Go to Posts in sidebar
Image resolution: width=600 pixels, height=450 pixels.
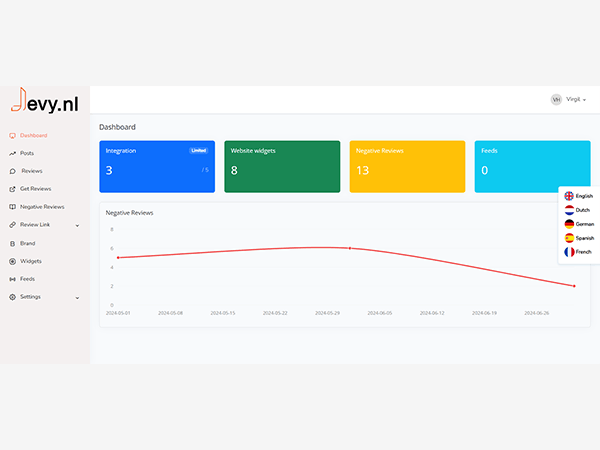click(27, 153)
